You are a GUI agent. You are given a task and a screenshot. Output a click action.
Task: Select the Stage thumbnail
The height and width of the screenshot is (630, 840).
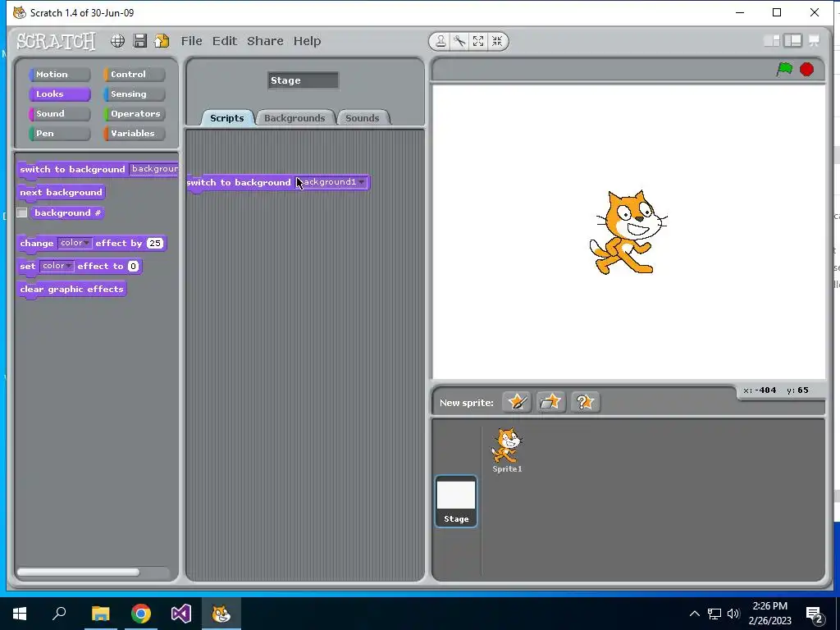coord(456,501)
